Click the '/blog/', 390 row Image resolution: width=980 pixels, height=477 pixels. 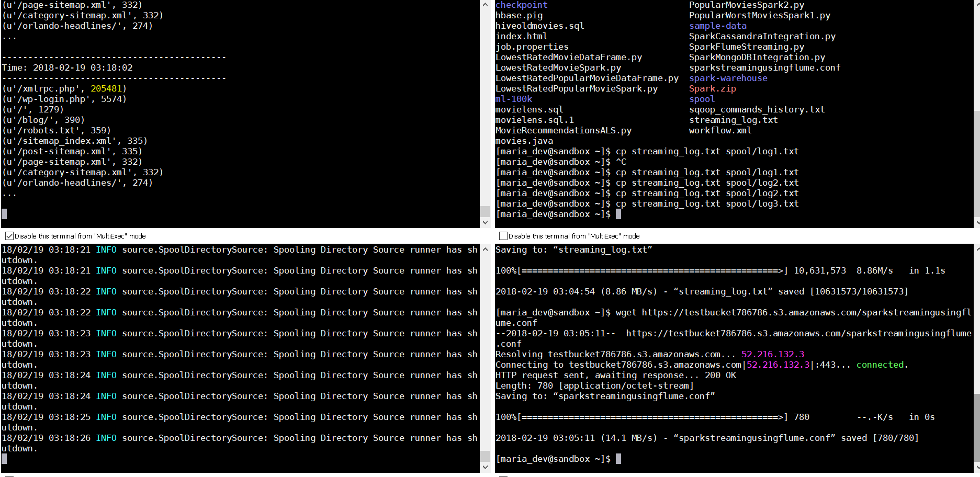(43, 120)
